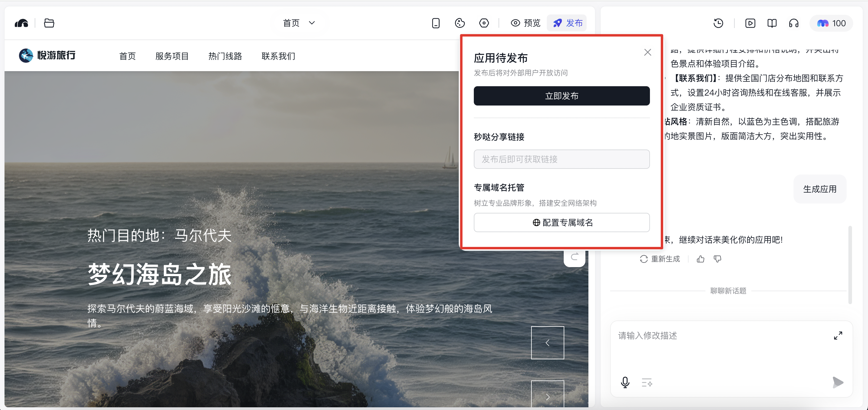Click the share link field 发布后即可获取链接
868x410 pixels.
click(561, 159)
